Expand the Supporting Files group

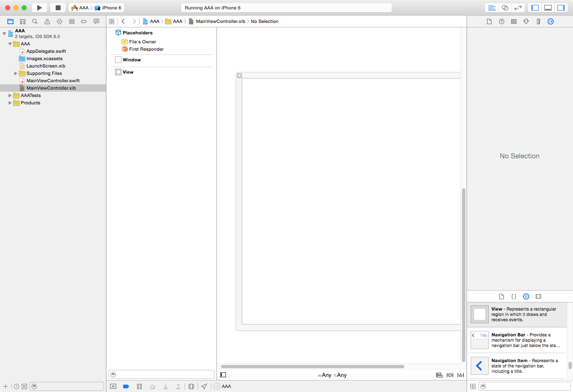pyautogui.click(x=16, y=73)
